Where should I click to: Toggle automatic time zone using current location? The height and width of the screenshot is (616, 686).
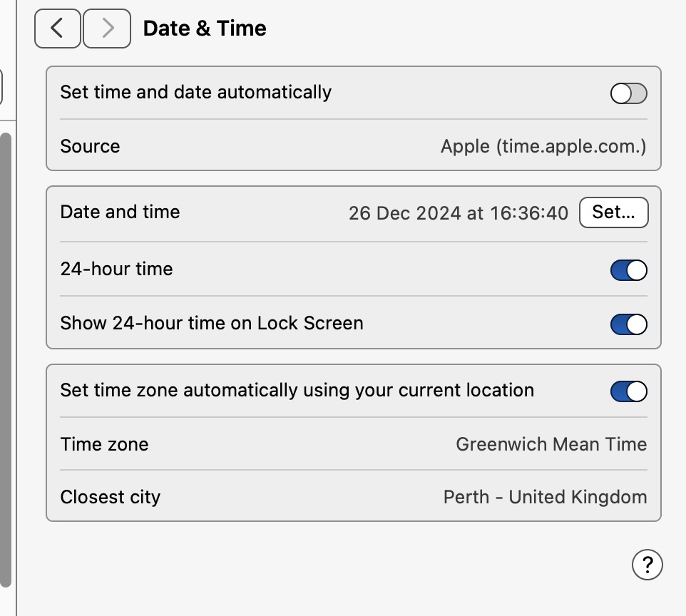coord(628,391)
